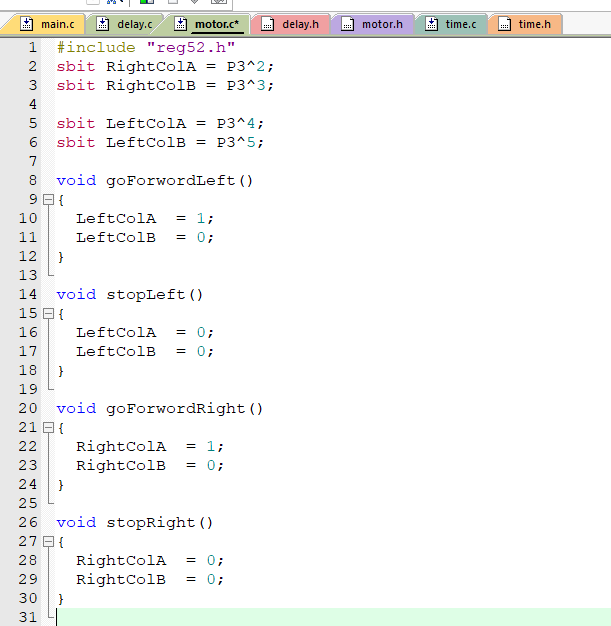The image size is (611, 626).
Task: Click line number 4 in the gutter
Action: 33,105
